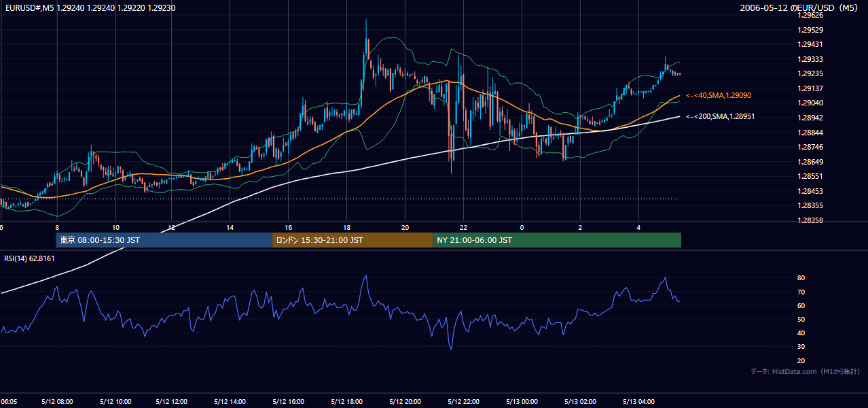Click the '5/12 20:00' bottom time label

(x=405, y=402)
